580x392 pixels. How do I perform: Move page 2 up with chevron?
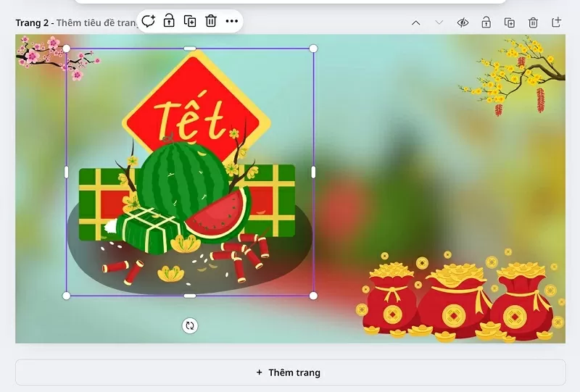coord(415,23)
